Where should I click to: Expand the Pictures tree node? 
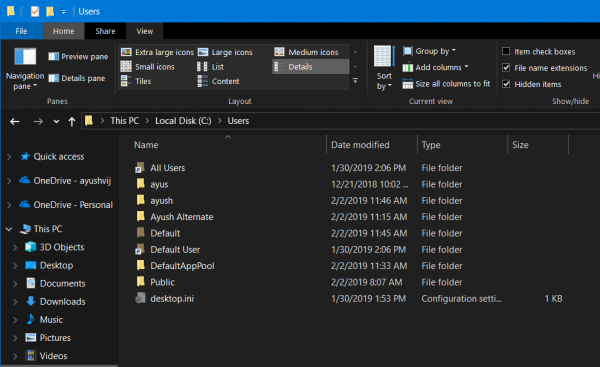pyautogui.click(x=15, y=338)
